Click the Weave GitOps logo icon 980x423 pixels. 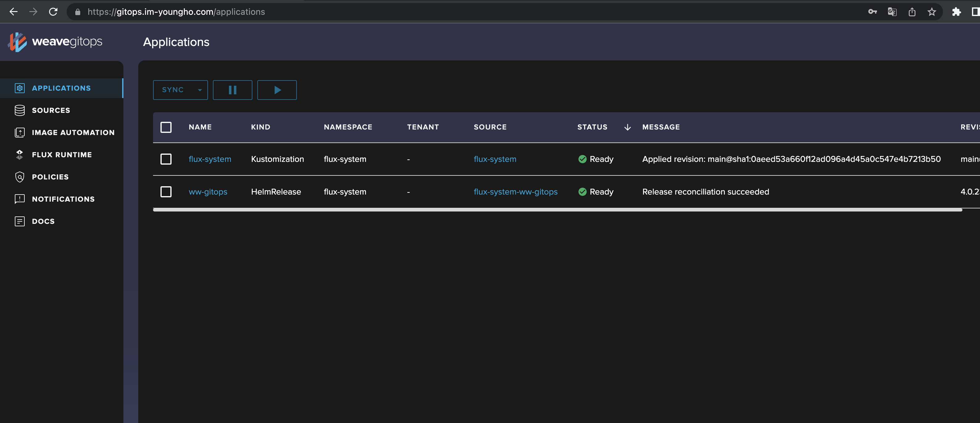[18, 42]
